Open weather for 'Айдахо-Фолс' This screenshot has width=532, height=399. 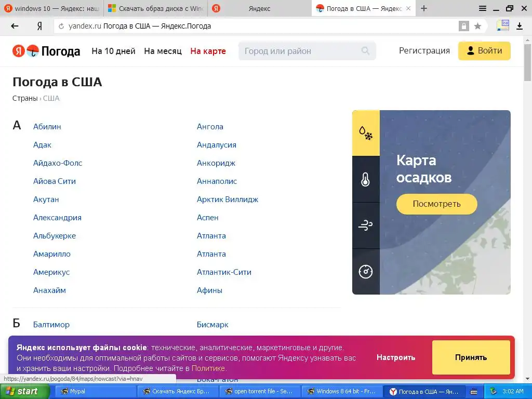58,163
